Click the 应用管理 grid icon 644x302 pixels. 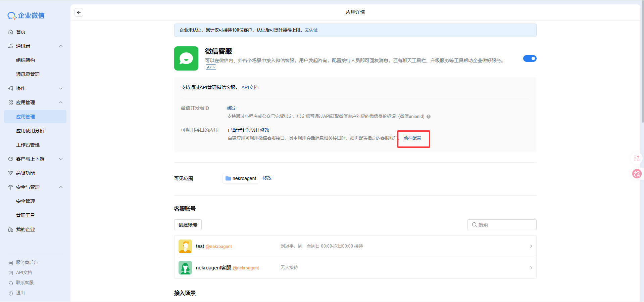click(11, 102)
